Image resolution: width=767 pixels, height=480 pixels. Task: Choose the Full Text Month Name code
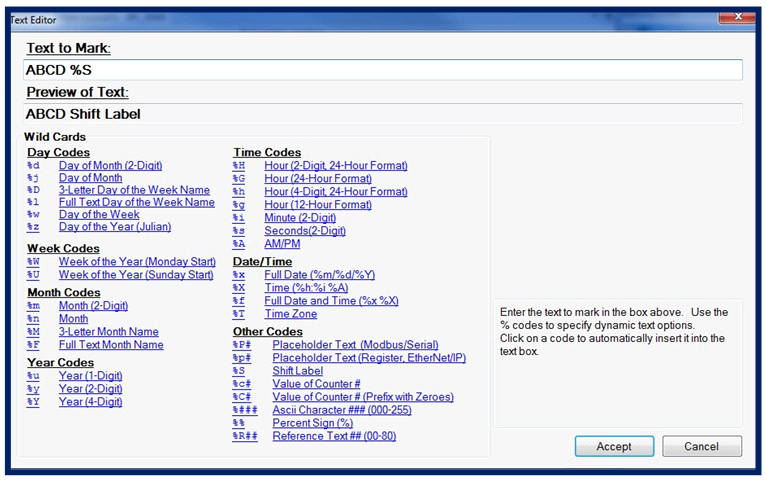point(111,345)
